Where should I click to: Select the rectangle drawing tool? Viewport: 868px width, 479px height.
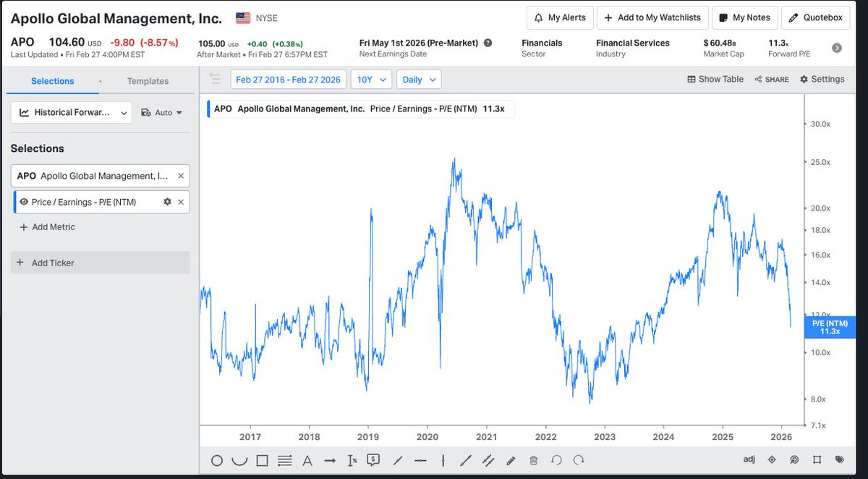[x=263, y=460]
